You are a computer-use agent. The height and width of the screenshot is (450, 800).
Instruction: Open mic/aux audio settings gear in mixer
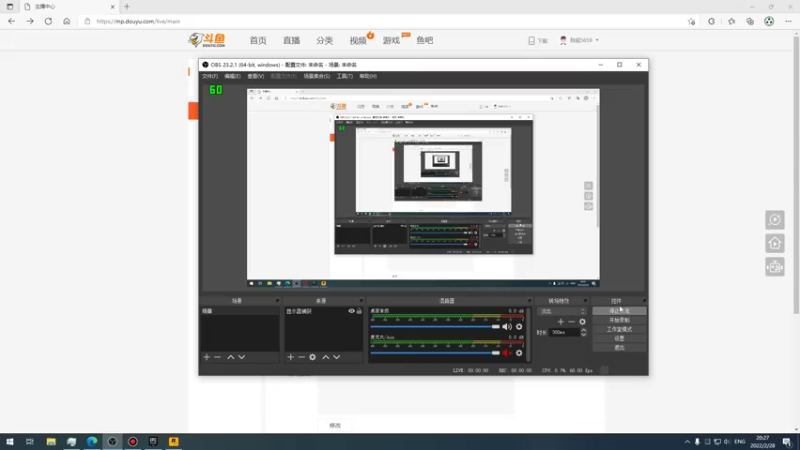(x=519, y=353)
